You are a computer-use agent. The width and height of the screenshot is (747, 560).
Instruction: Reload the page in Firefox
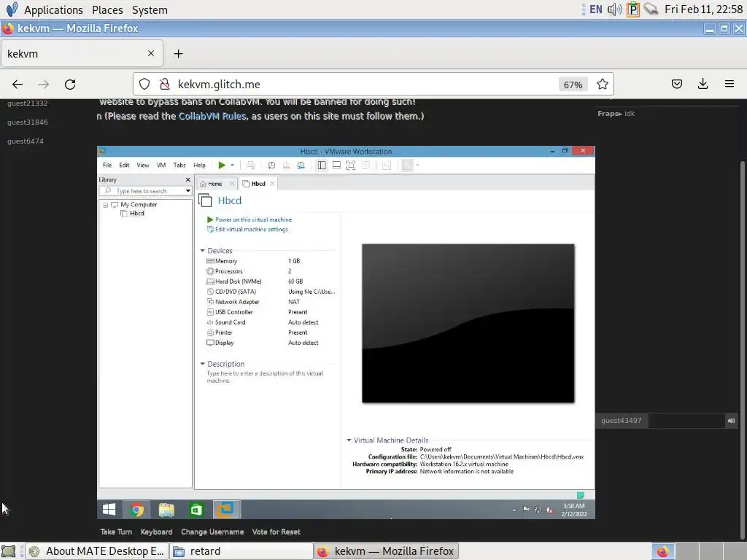[x=70, y=85]
